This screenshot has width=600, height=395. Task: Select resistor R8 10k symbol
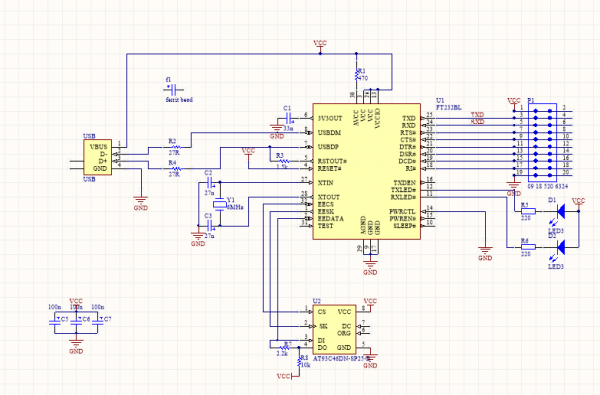[x=300, y=362]
